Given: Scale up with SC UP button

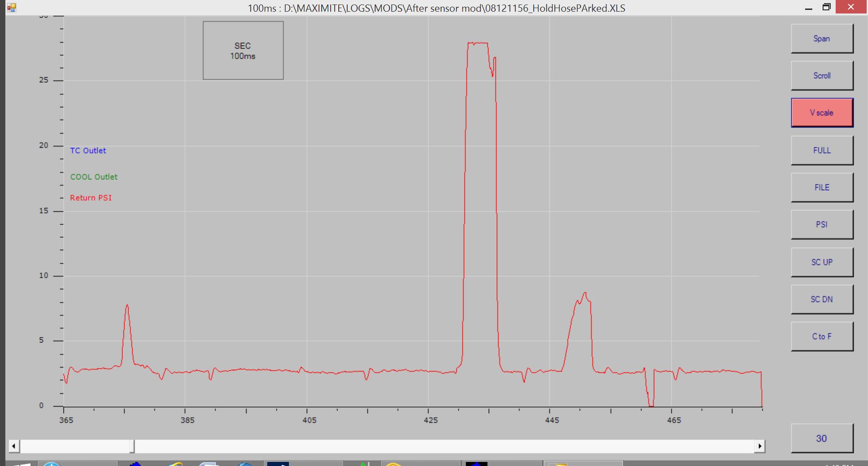Looking at the screenshot, I should coord(822,262).
